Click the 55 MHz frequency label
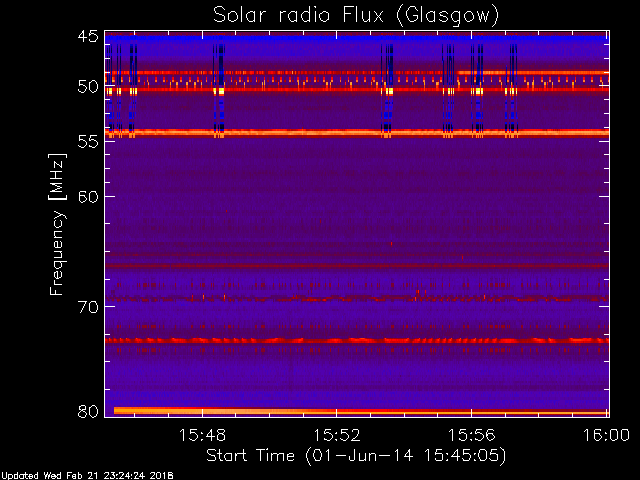The image size is (640, 480). 88,142
